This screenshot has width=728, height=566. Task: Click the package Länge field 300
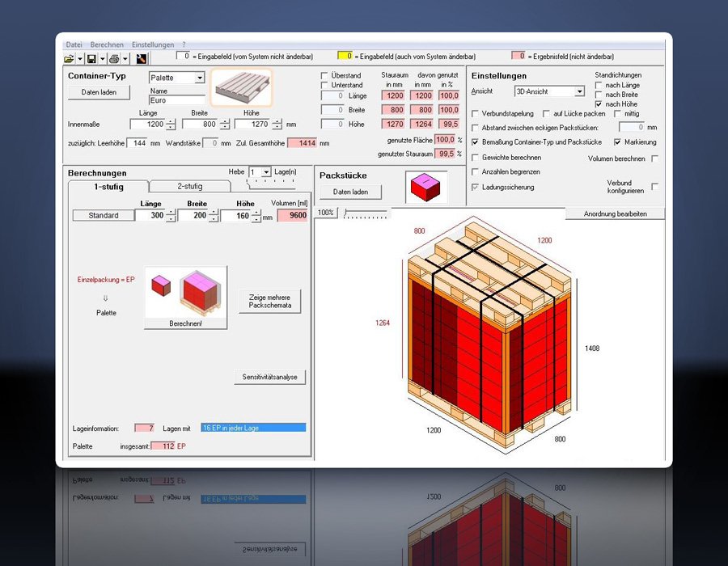click(x=150, y=216)
